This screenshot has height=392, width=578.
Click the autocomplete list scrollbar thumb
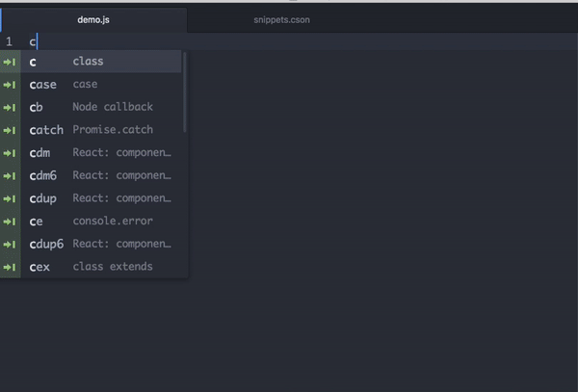[185, 92]
